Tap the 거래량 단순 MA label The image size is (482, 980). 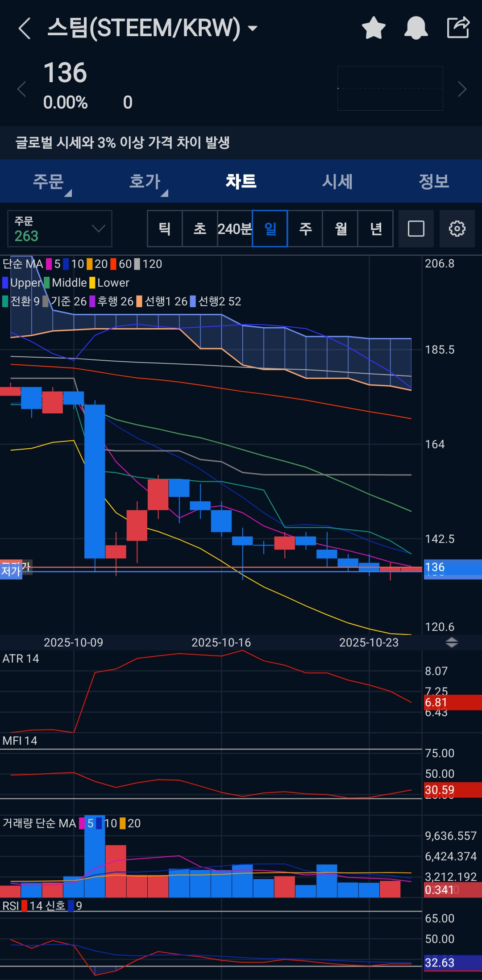[x=39, y=823]
